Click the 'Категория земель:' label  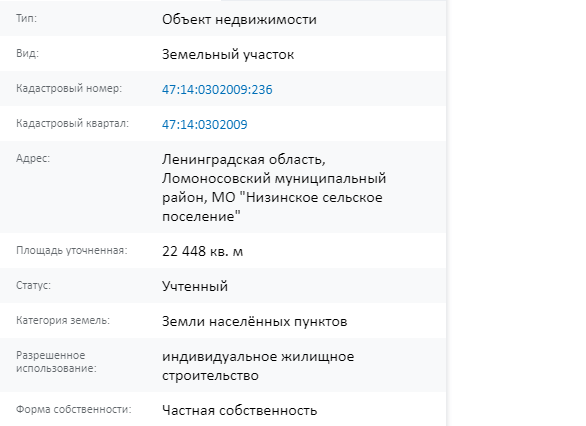pyautogui.click(x=63, y=320)
